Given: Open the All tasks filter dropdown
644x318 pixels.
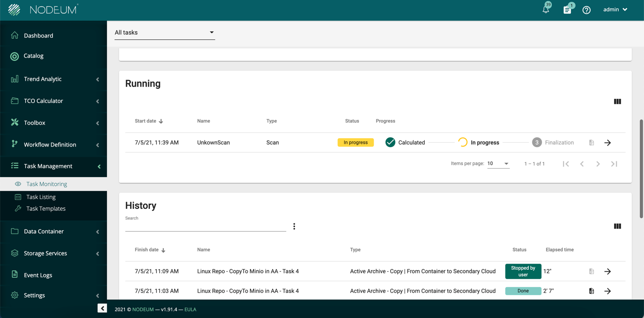Looking at the screenshot, I should click(x=165, y=33).
